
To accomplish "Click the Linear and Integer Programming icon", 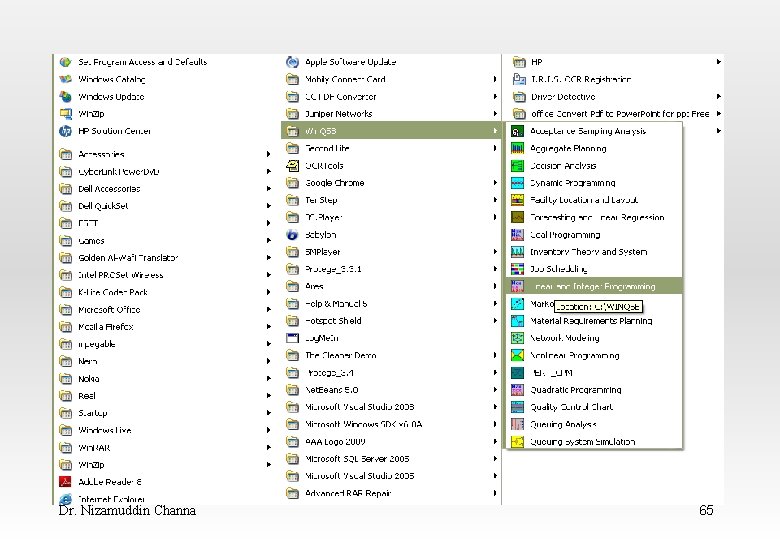I will tap(517, 286).
